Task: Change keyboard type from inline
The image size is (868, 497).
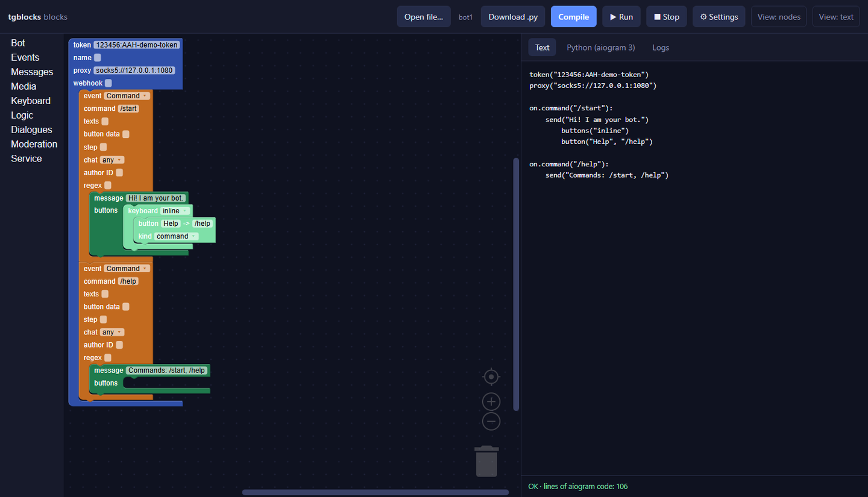Action: (x=175, y=211)
